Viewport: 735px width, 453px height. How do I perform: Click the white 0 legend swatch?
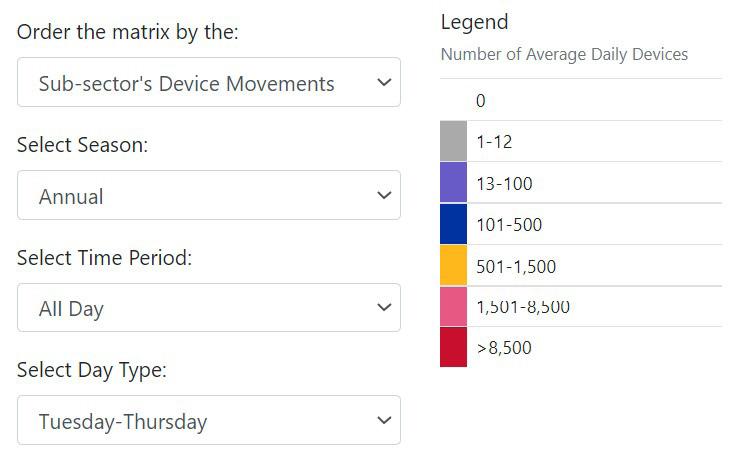453,100
